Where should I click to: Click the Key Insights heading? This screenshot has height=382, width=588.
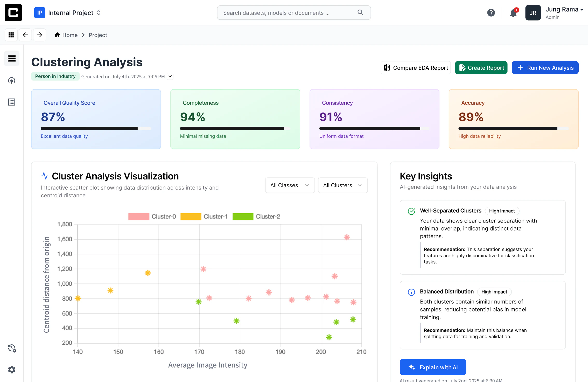pyautogui.click(x=426, y=176)
